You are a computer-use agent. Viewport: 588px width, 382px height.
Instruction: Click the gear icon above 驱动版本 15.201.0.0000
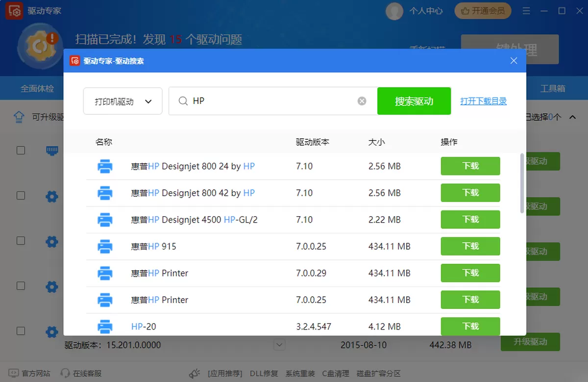click(52, 332)
